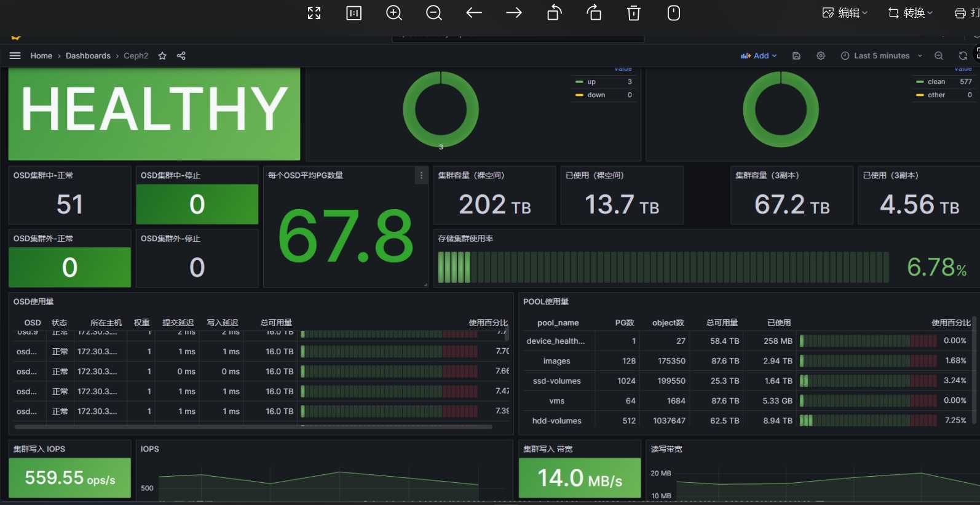Sort OSD table by the 权重 column
Screen dimensions: 980x505
pos(142,323)
